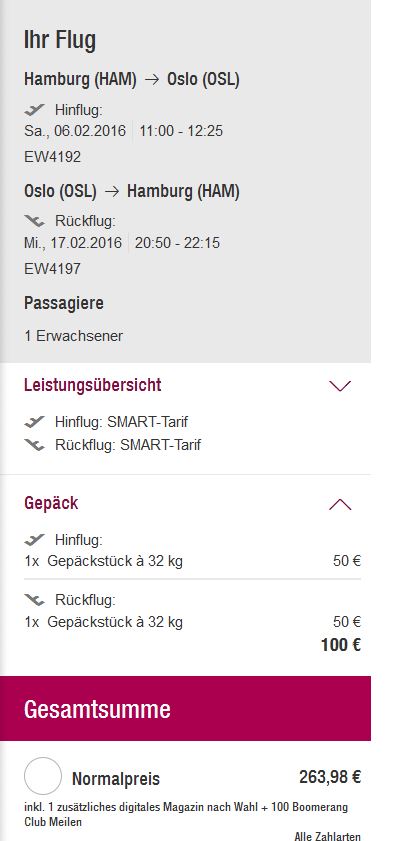395x841 pixels.
Task: Click the Gesamtsumme banner
Action: pyautogui.click(x=185, y=709)
